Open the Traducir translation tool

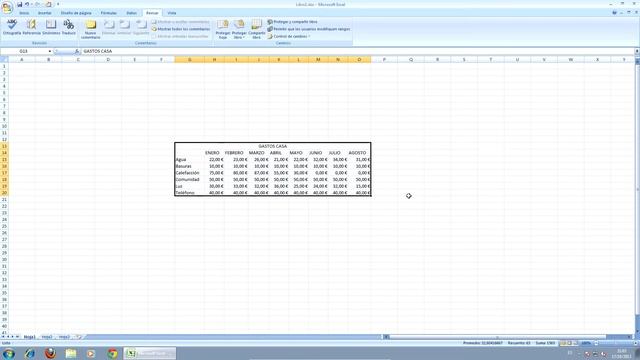(x=69, y=28)
